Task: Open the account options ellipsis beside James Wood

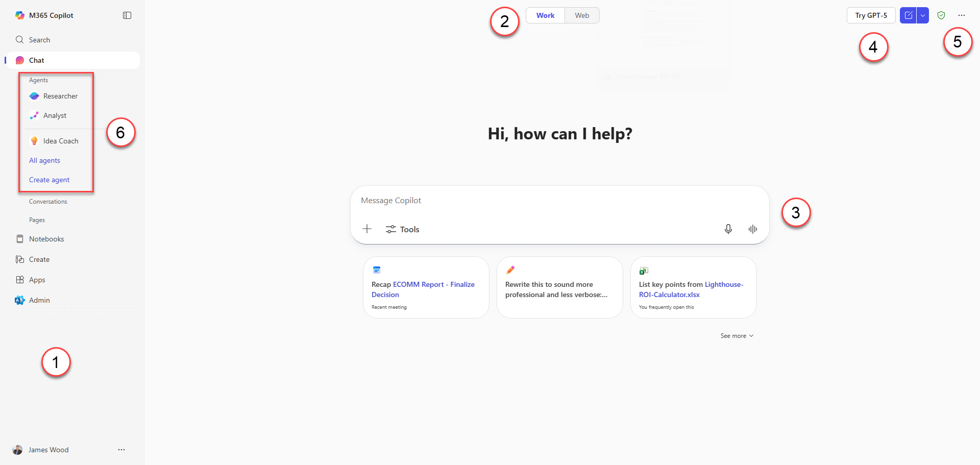Action: pyautogui.click(x=121, y=450)
